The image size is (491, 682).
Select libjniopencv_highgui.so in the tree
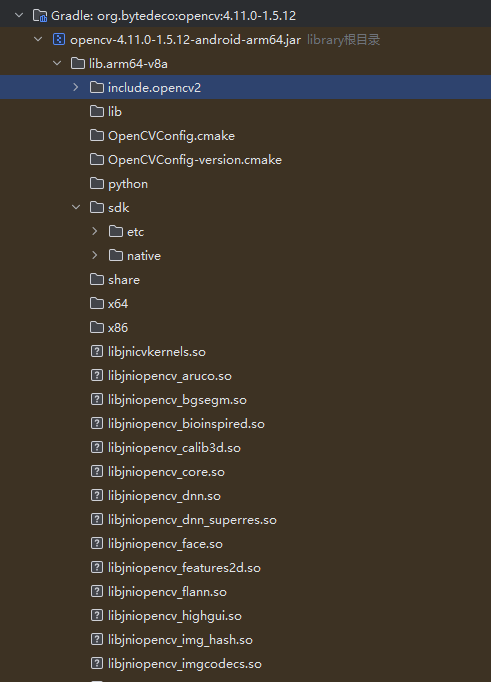pos(175,615)
